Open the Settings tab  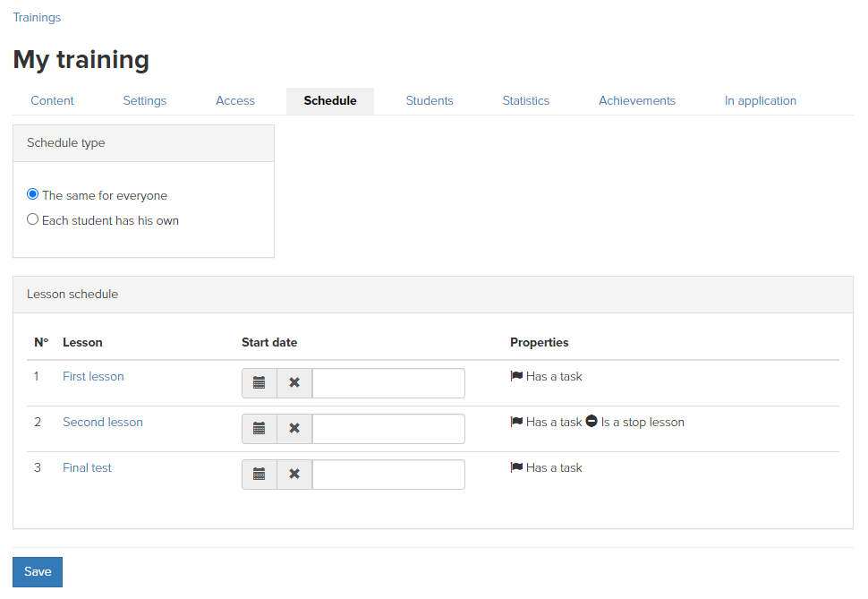144,101
